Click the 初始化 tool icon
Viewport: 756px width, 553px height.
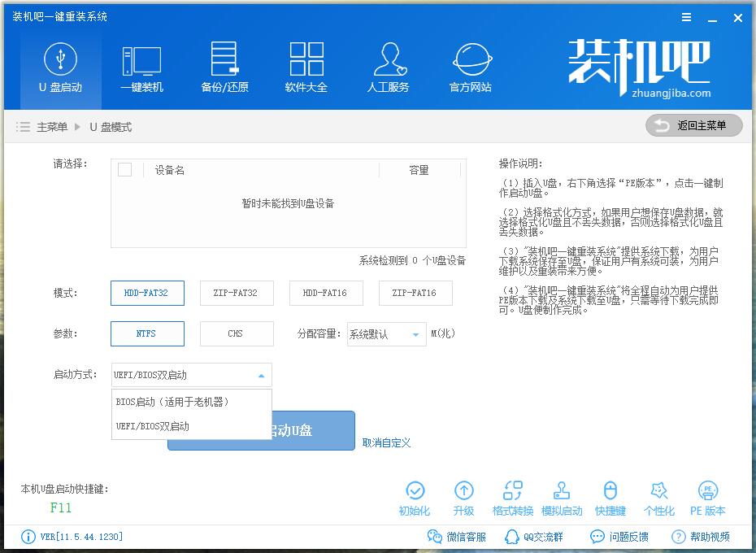415,499
